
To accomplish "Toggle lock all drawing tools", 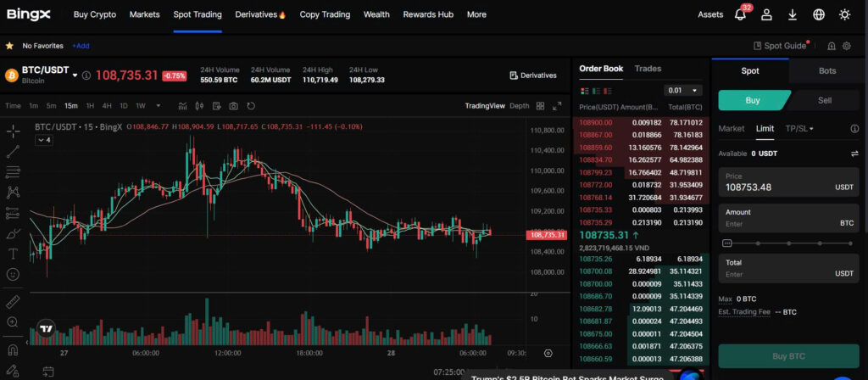I will click(14, 370).
